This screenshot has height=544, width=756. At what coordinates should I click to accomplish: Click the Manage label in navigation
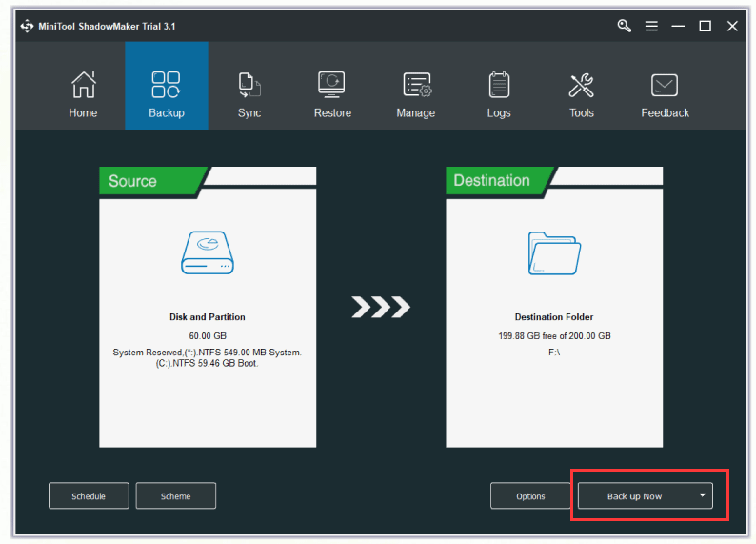(415, 112)
